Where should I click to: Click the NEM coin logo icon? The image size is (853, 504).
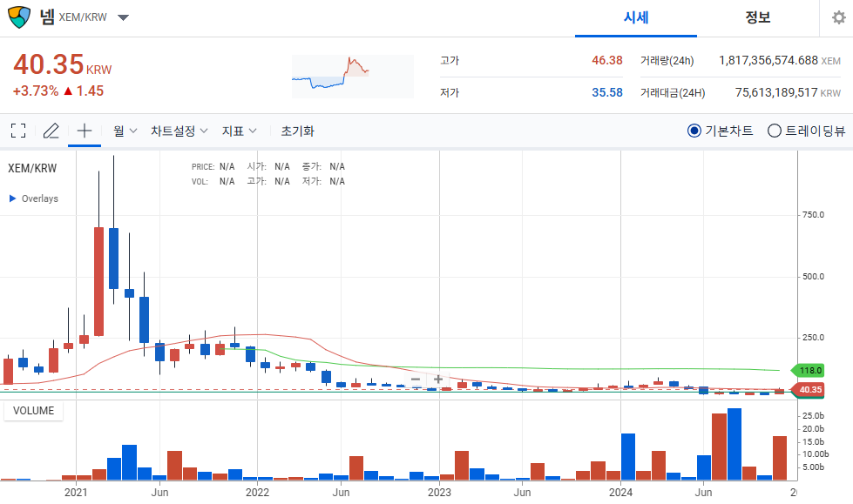(19, 17)
